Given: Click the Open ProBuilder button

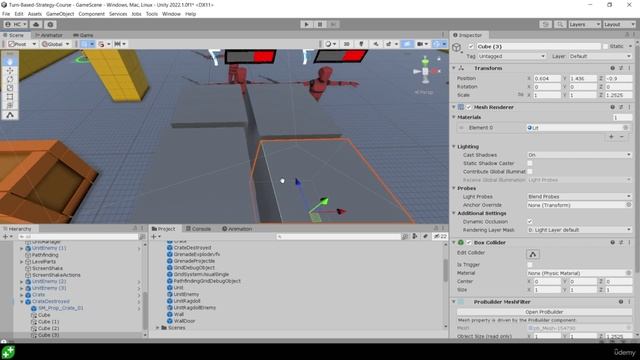Looking at the screenshot, I should click(544, 312).
